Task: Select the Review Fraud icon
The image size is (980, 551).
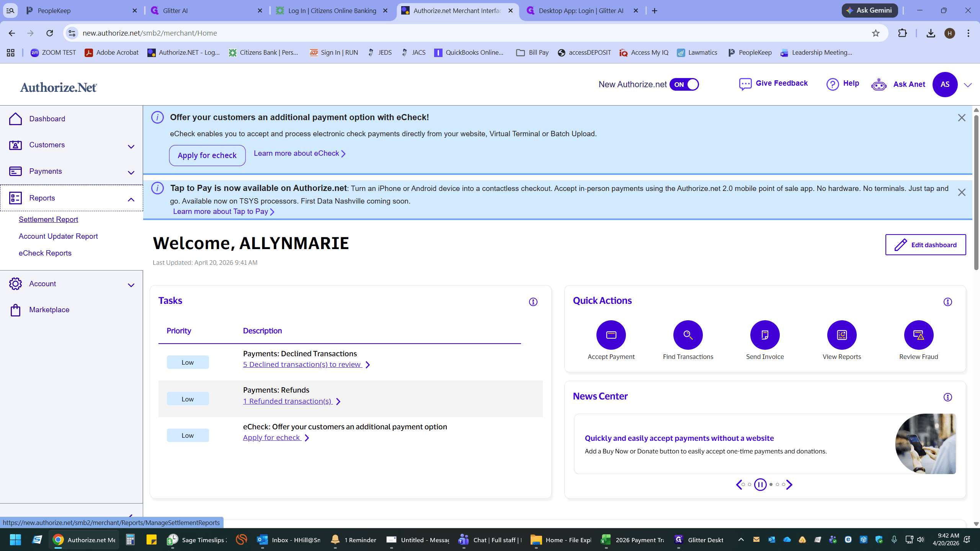Action: tap(919, 335)
